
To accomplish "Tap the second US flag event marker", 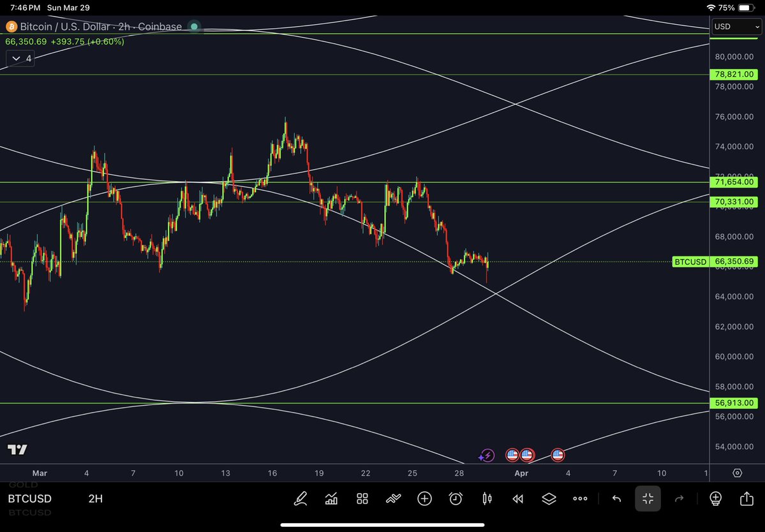I will 527,455.
